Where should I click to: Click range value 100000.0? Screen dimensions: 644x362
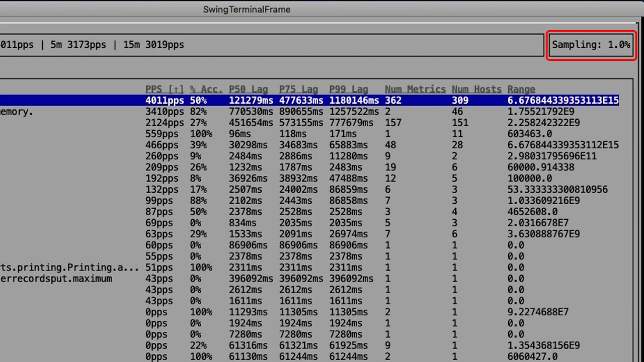tap(530, 178)
